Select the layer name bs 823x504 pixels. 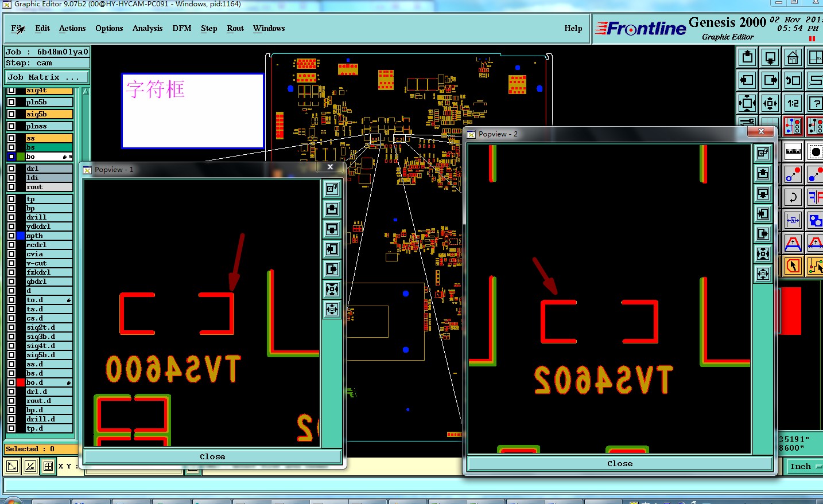click(x=49, y=147)
